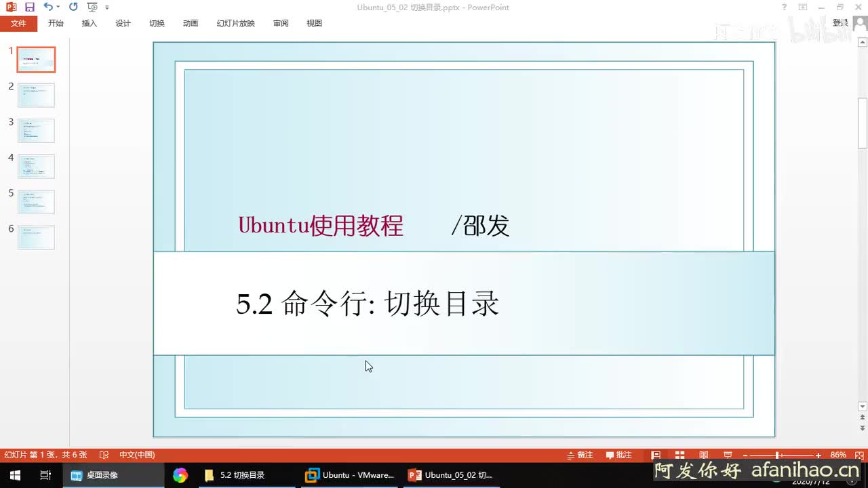Zoom in with the plus button
The height and width of the screenshot is (488, 868).
[x=818, y=455]
